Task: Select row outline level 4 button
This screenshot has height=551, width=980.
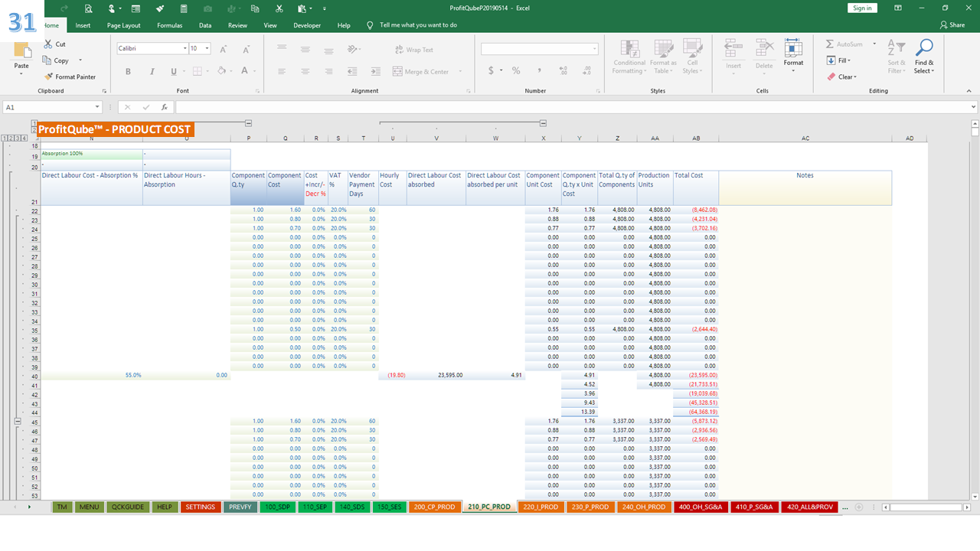Action: point(25,138)
